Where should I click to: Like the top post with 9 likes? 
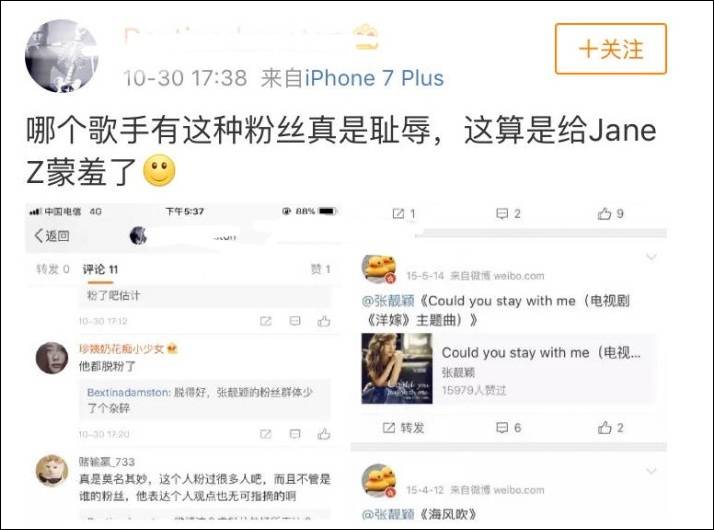(611, 214)
